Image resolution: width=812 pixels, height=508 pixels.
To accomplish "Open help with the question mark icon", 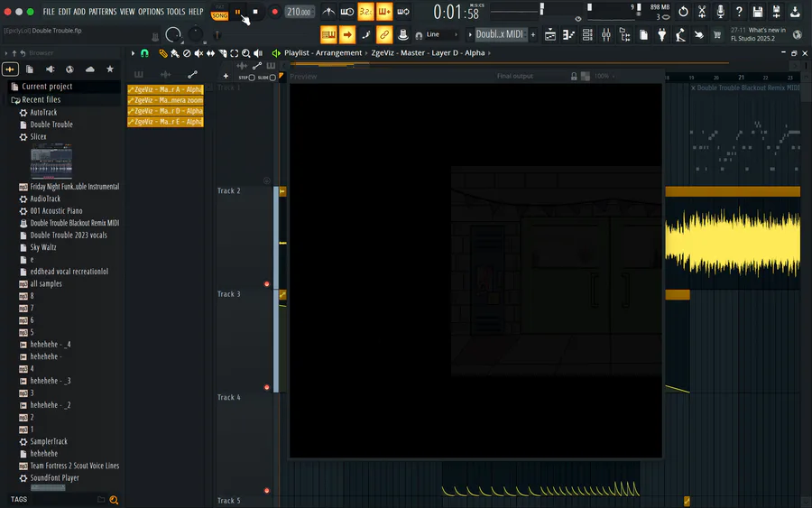I will [x=739, y=12].
